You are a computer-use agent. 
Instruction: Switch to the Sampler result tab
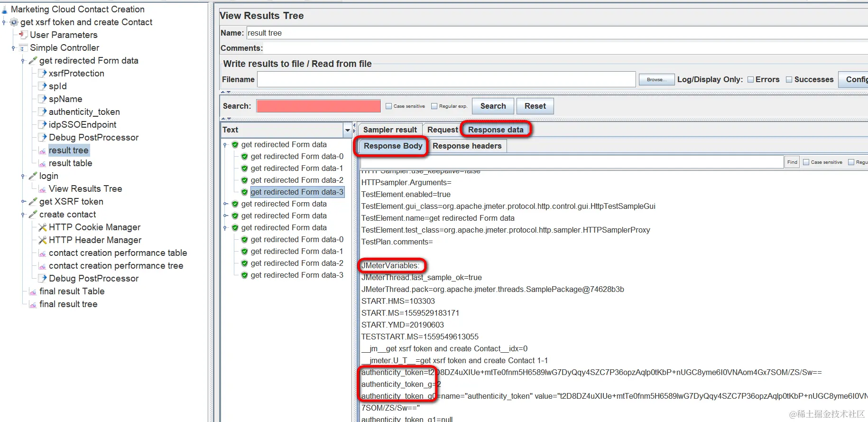(390, 130)
